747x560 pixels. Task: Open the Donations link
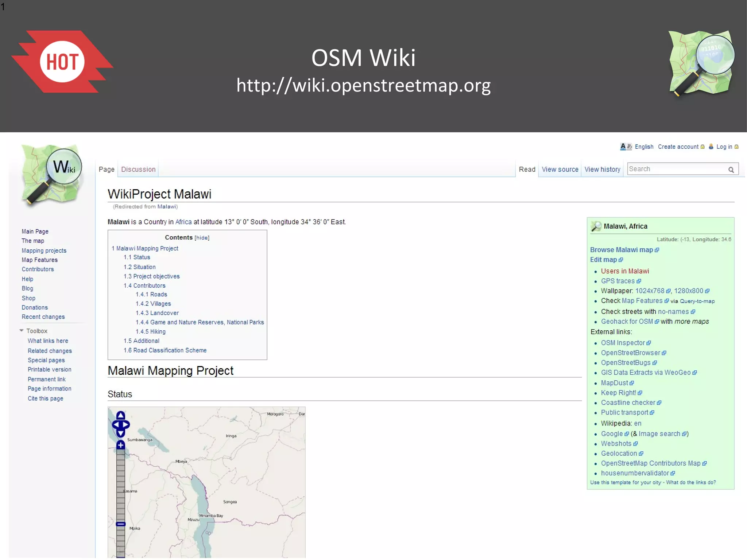tap(35, 308)
